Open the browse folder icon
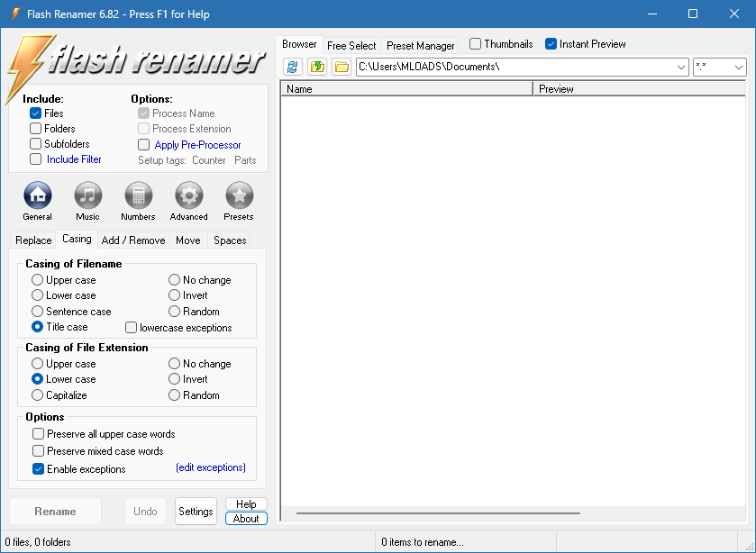The width and height of the screenshot is (756, 553). coord(339,67)
